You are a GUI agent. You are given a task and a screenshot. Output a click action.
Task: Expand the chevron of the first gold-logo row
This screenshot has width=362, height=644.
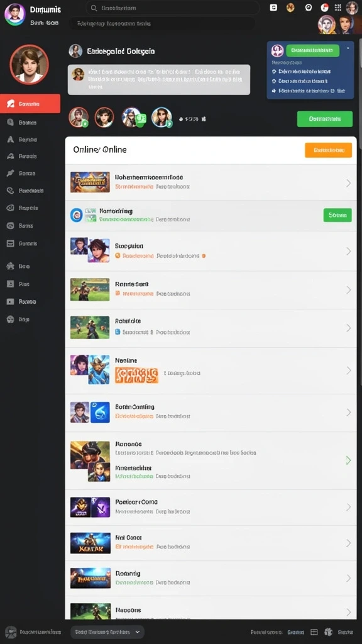348,183
